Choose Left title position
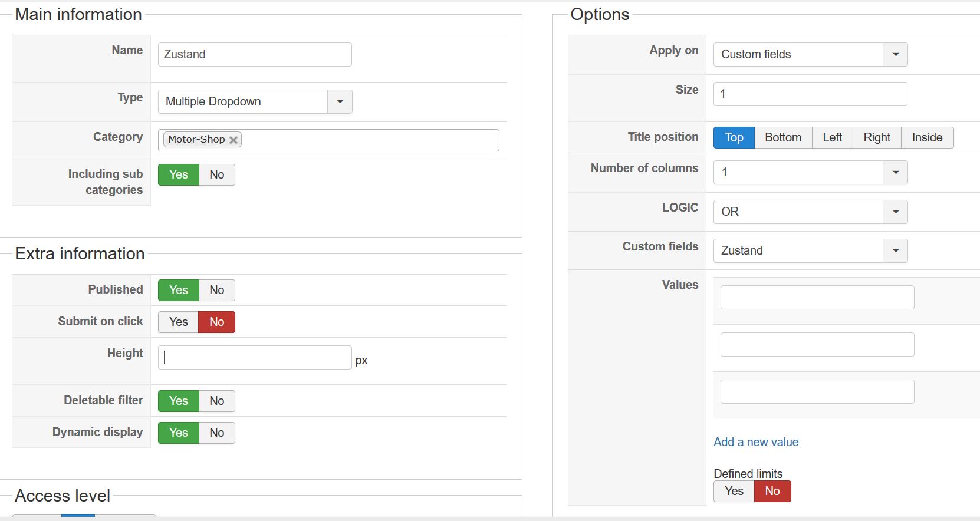 tap(832, 137)
